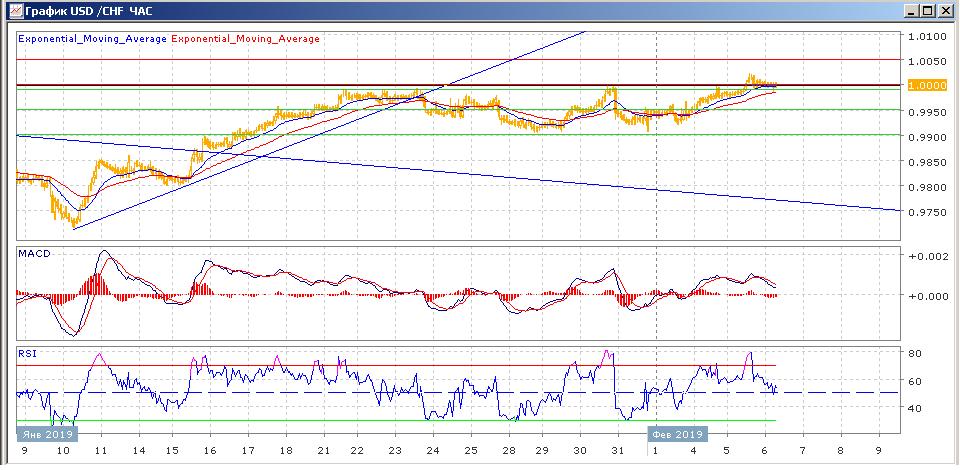
Task: Click the +0.002 MACD scale label
Action: pos(928,256)
